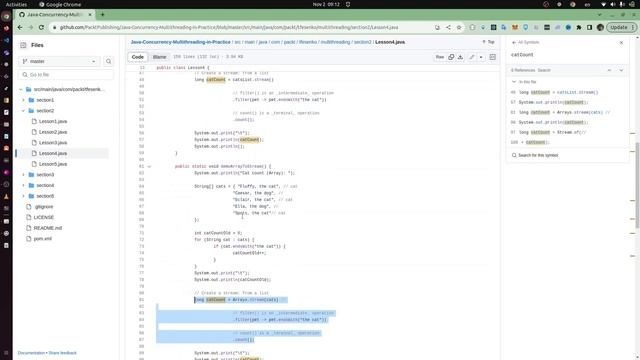This screenshot has height=360, width=640.
Task: Collapse the Files tree side panel icon
Action: click(x=23, y=45)
